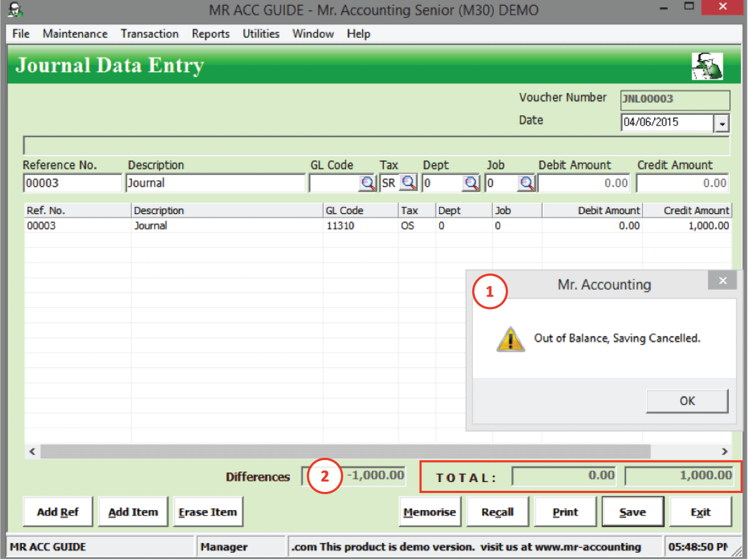The image size is (748, 560).
Task: Click the Date field 04/06/2015
Action: pyautogui.click(x=667, y=122)
